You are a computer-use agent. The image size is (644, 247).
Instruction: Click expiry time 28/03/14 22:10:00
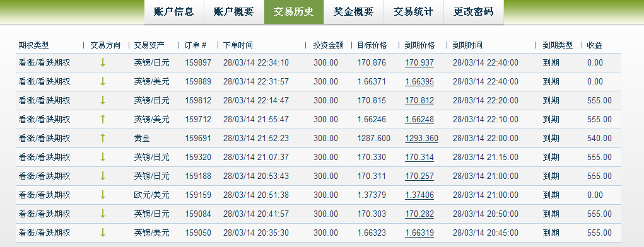(x=486, y=119)
